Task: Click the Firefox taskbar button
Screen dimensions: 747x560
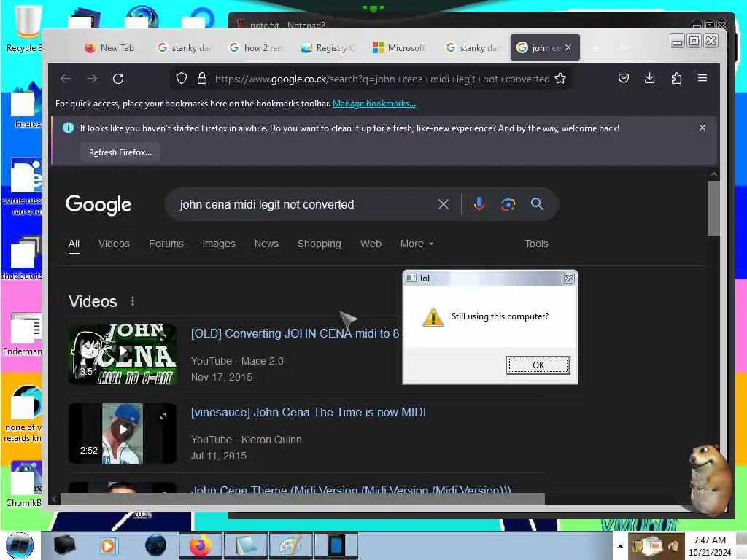Action: click(200, 545)
